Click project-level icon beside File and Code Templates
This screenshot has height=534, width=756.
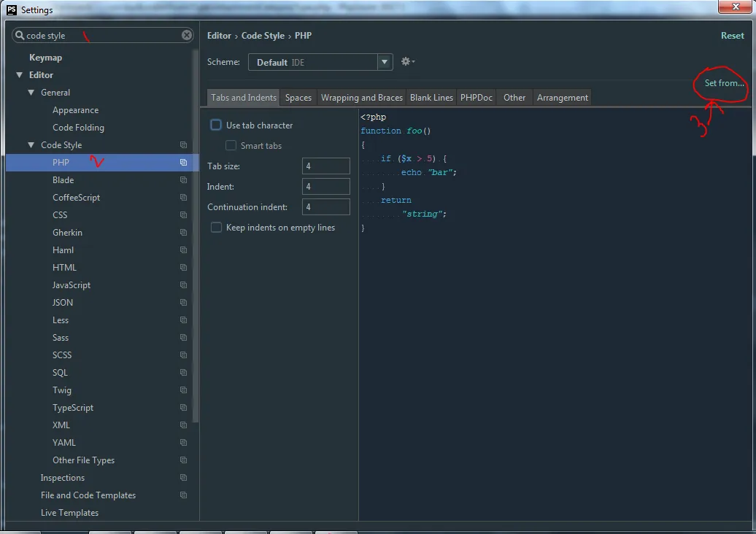(183, 495)
